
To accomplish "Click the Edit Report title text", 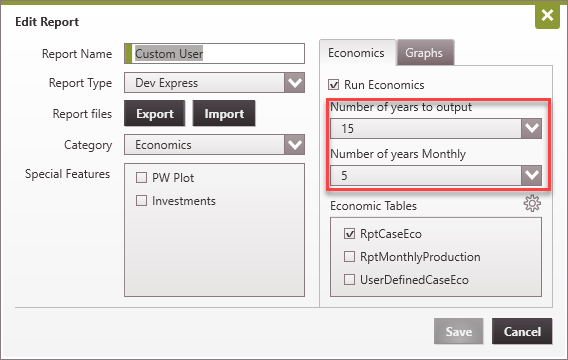I will tap(47, 22).
